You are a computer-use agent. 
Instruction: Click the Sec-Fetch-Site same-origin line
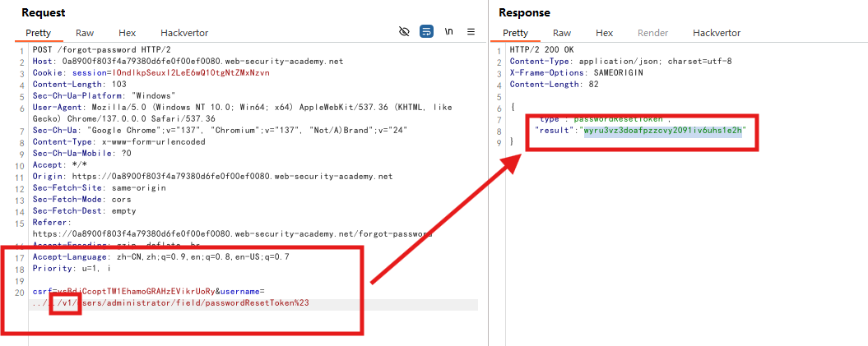click(99, 188)
